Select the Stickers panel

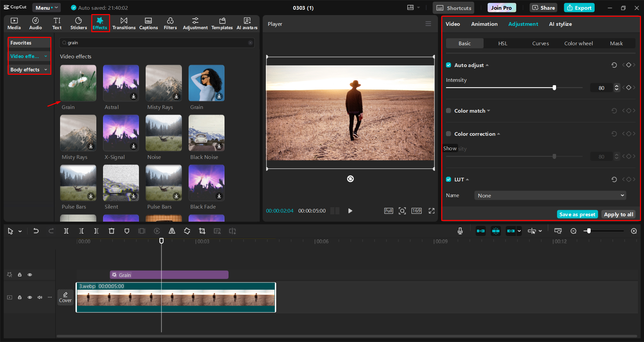[x=78, y=23]
